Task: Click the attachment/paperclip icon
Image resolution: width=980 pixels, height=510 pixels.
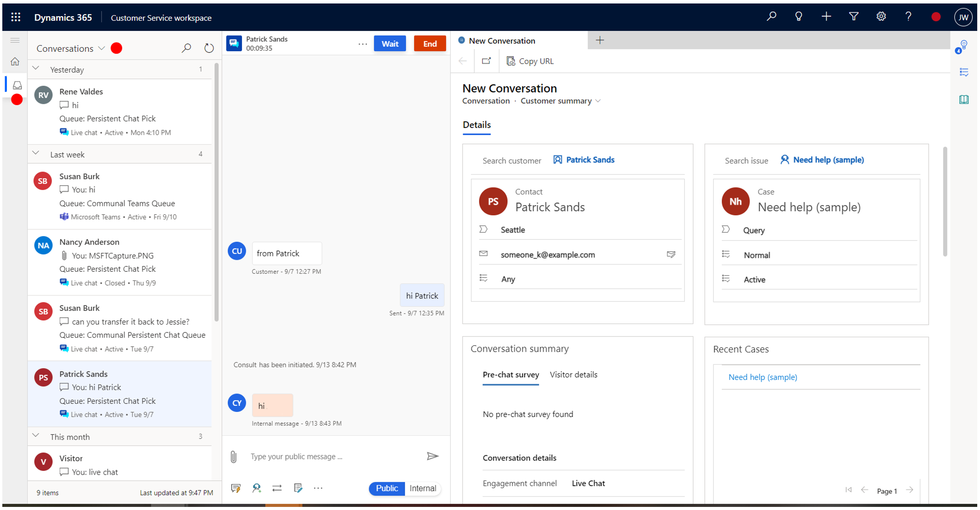Action: 234,456
